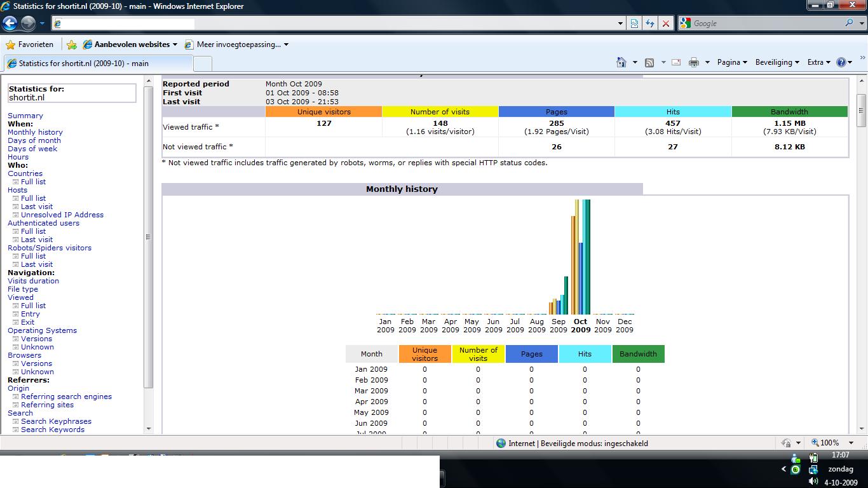Expand the Aanbevolen websites dropdown

[x=175, y=44]
